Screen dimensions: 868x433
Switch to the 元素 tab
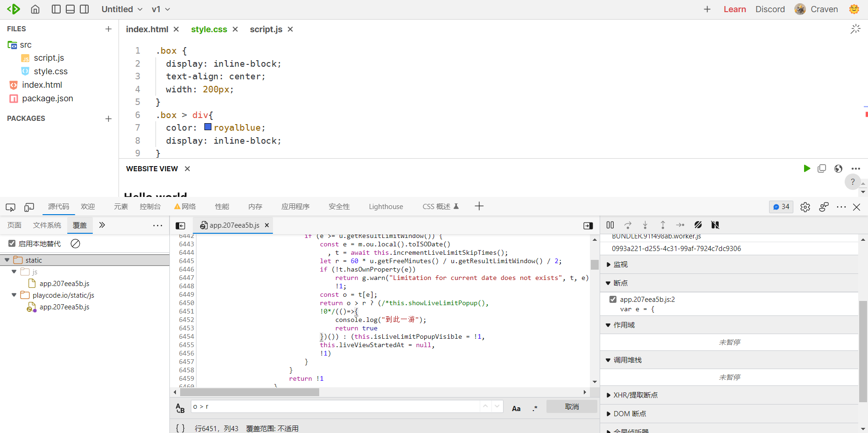tap(121, 207)
